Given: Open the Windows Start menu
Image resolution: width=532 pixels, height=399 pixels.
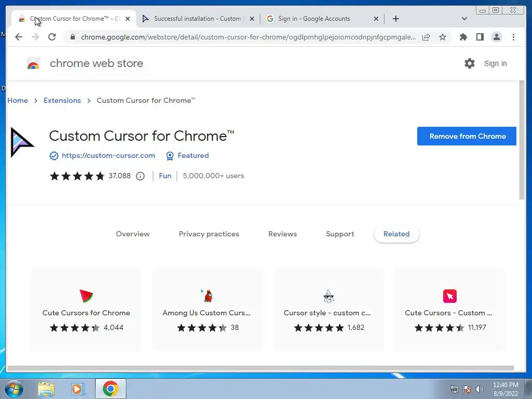Looking at the screenshot, I should pos(14,389).
